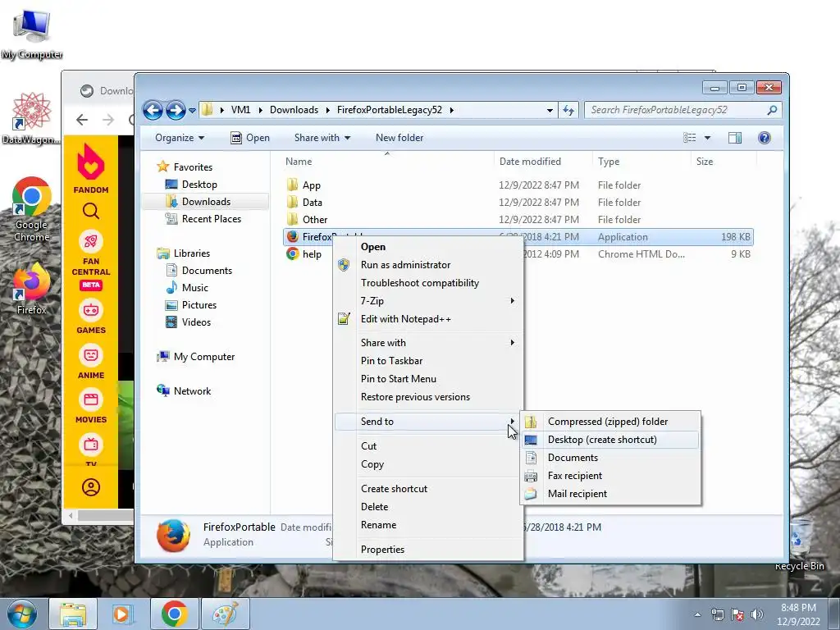Open address bar history dropdown arrow
Viewport: 840px width, 630px height.
click(550, 111)
